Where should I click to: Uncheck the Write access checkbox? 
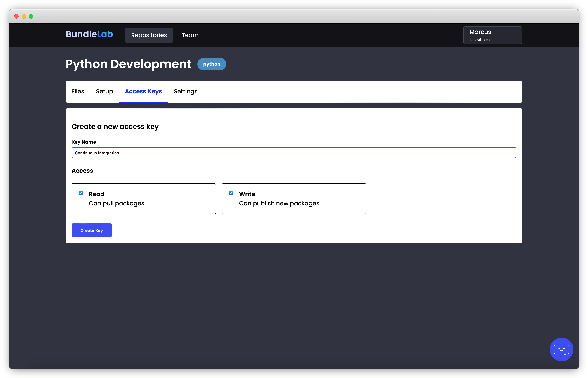(231, 193)
